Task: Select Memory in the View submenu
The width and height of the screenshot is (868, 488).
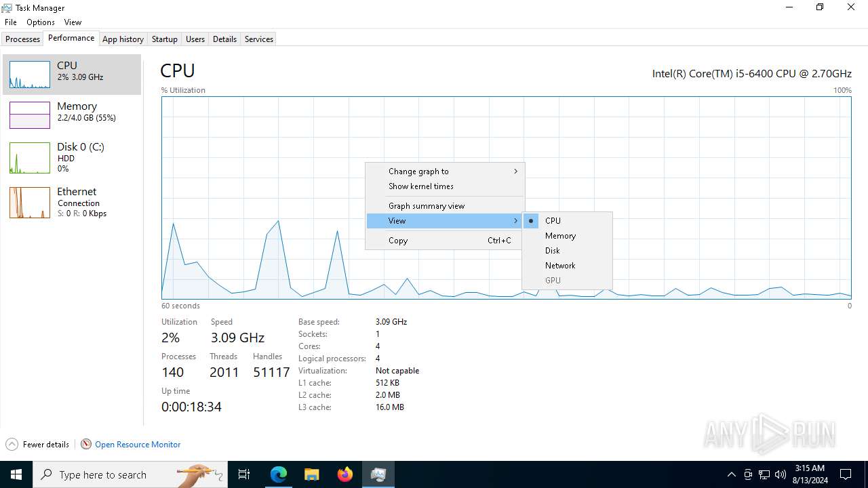Action: pos(567,236)
